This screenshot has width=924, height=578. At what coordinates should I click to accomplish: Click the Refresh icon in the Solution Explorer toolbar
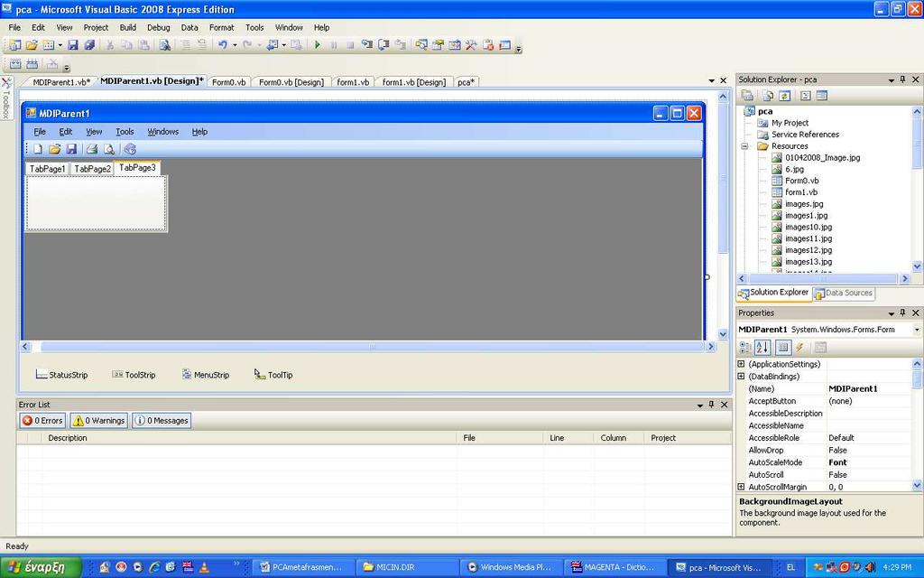pos(784,96)
